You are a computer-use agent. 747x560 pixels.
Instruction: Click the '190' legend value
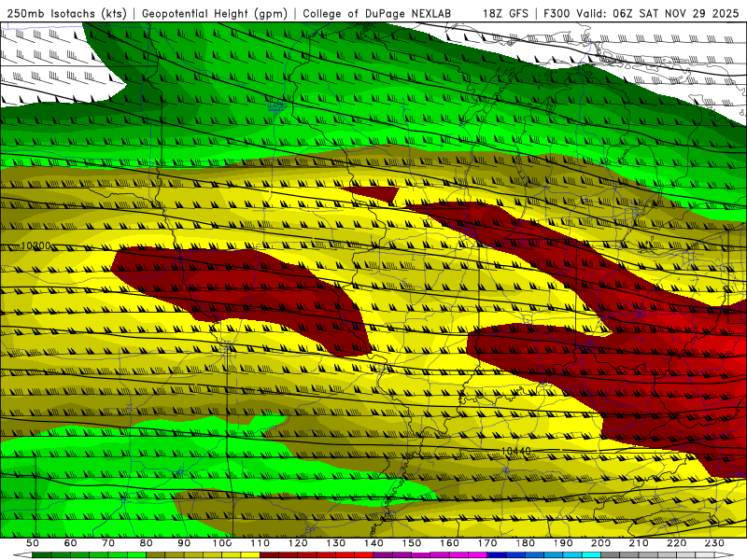[563, 543]
